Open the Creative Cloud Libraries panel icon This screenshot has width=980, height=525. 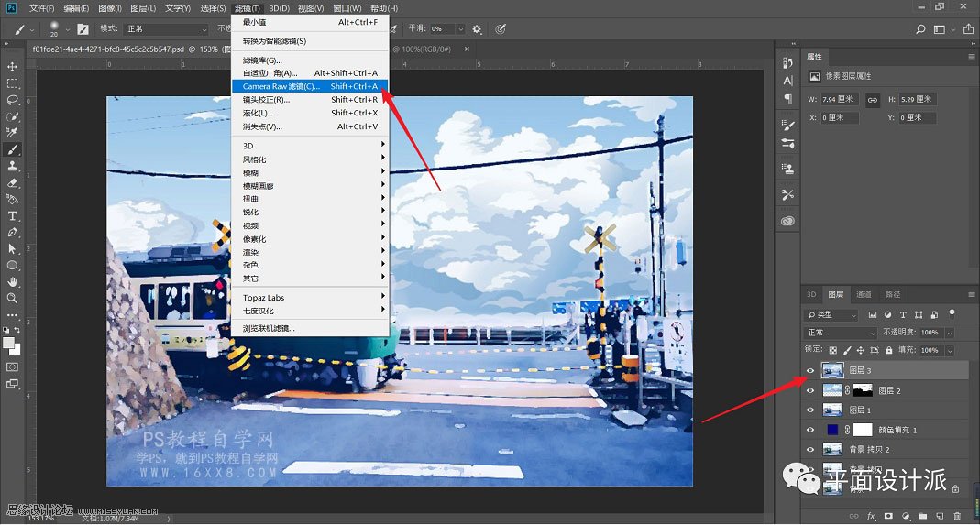(787, 221)
